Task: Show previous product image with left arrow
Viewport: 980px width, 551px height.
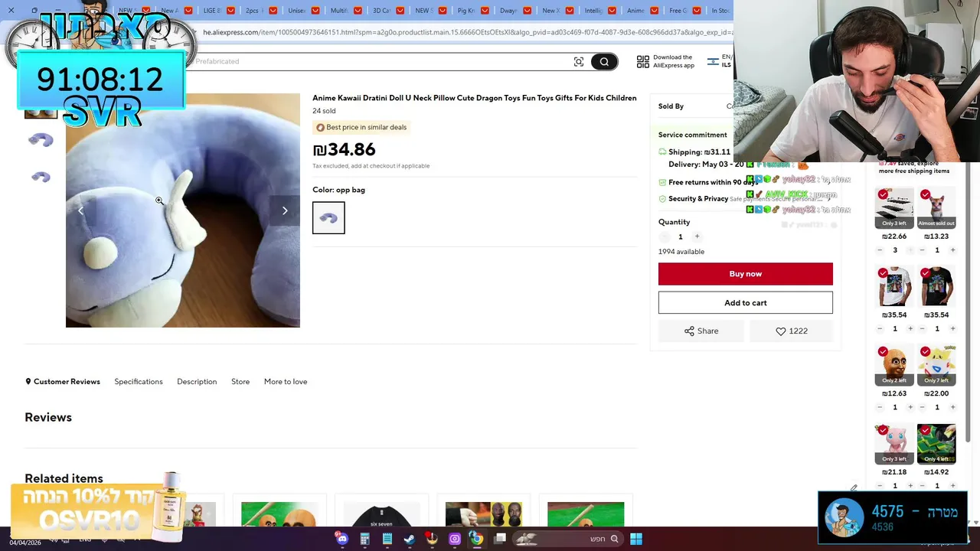Action: pyautogui.click(x=80, y=210)
